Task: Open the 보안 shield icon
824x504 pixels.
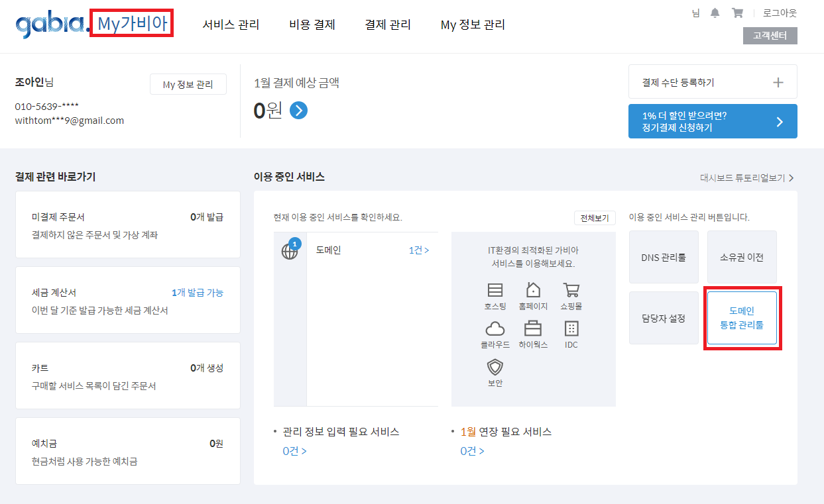Action: [x=495, y=367]
